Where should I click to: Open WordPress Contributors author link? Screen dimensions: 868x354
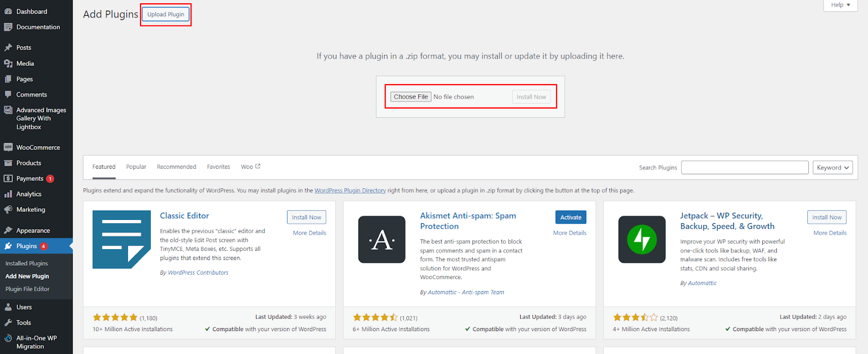(x=198, y=273)
